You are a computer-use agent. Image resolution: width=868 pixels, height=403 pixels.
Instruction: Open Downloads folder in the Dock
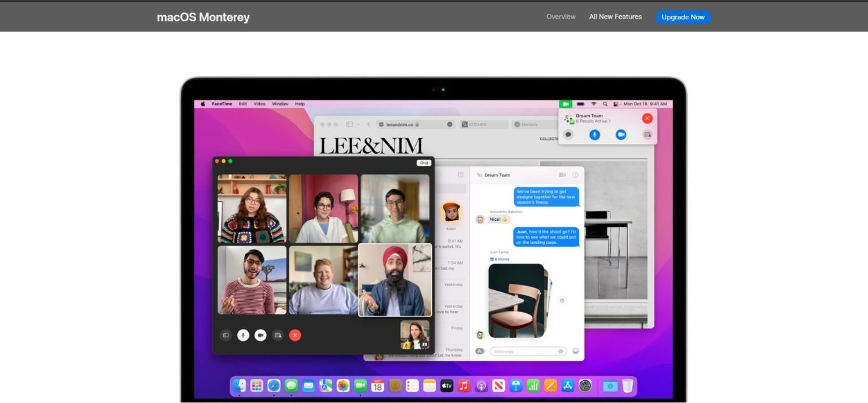[610, 386]
